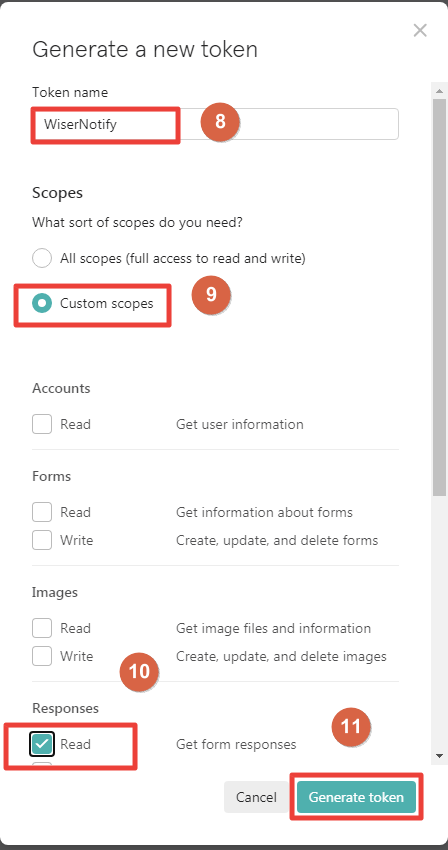Enable the Forms Read checkbox
The width and height of the screenshot is (448, 850).
tap(42, 512)
